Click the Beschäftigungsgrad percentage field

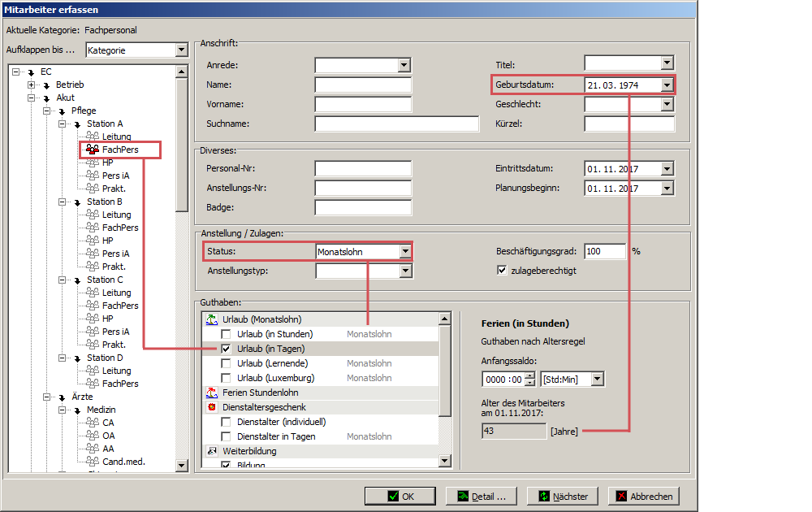click(x=605, y=251)
